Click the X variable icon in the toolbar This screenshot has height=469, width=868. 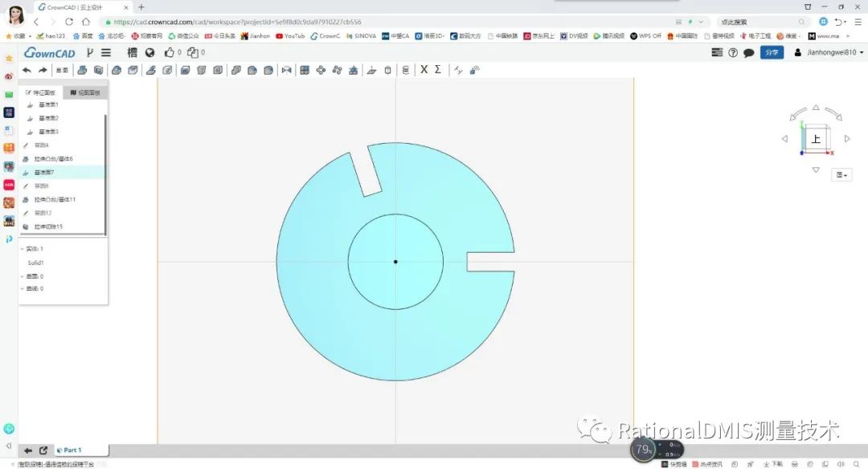[424, 71]
